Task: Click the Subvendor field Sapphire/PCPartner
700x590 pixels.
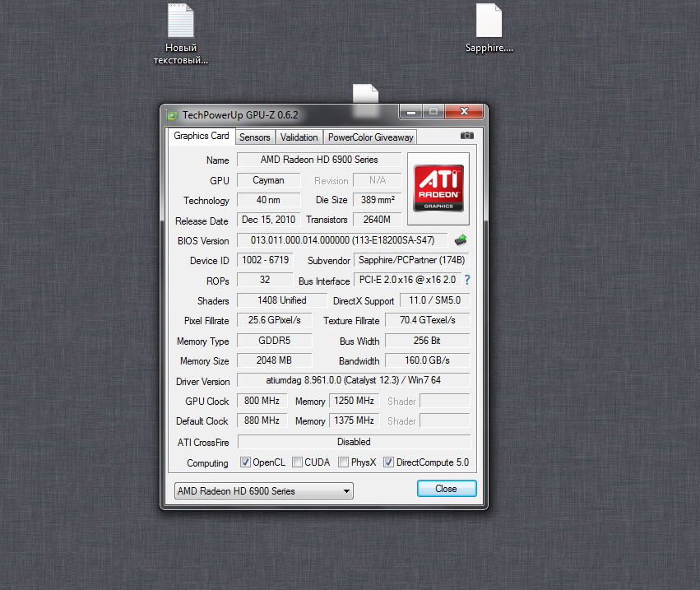Action: 411,260
